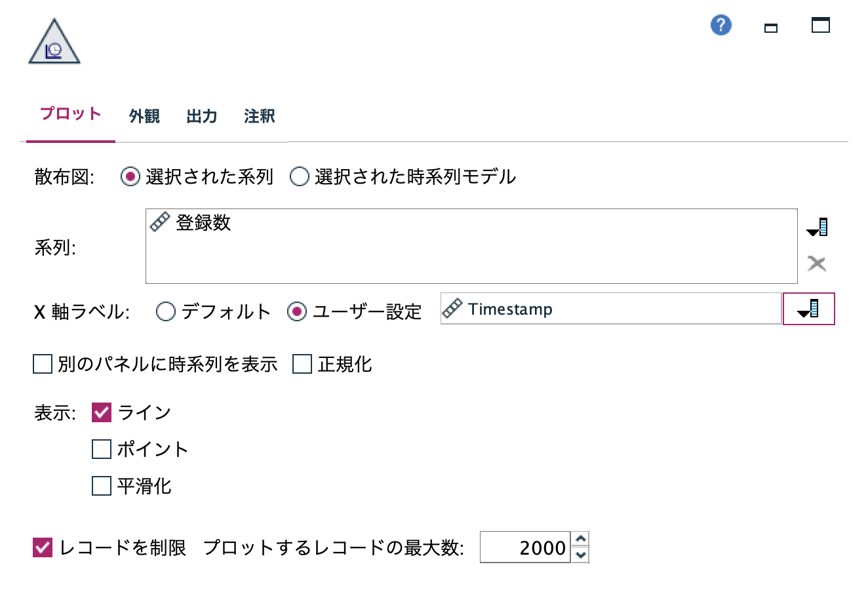Click the minimize dialog icon
868x594 pixels.
tap(770, 28)
